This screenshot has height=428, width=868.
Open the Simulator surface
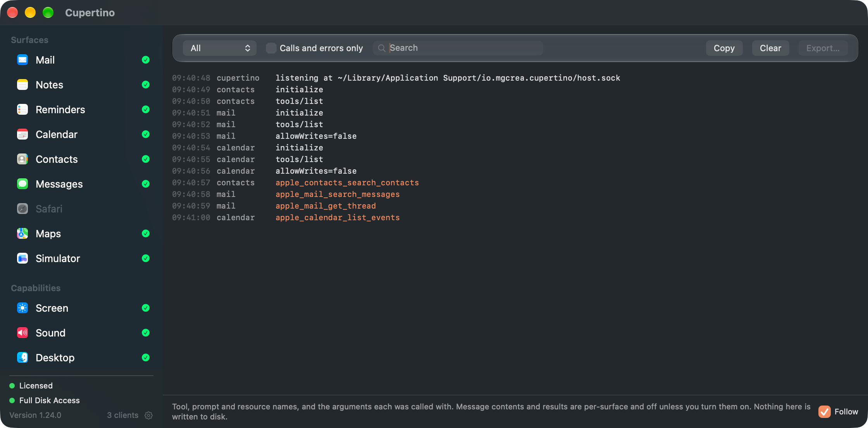point(81,259)
